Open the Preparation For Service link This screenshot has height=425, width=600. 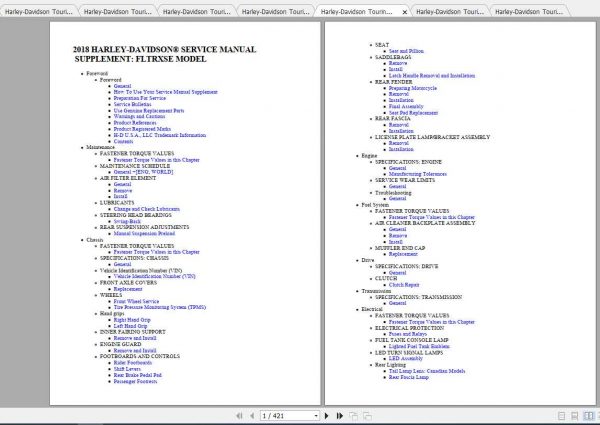[x=140, y=98]
